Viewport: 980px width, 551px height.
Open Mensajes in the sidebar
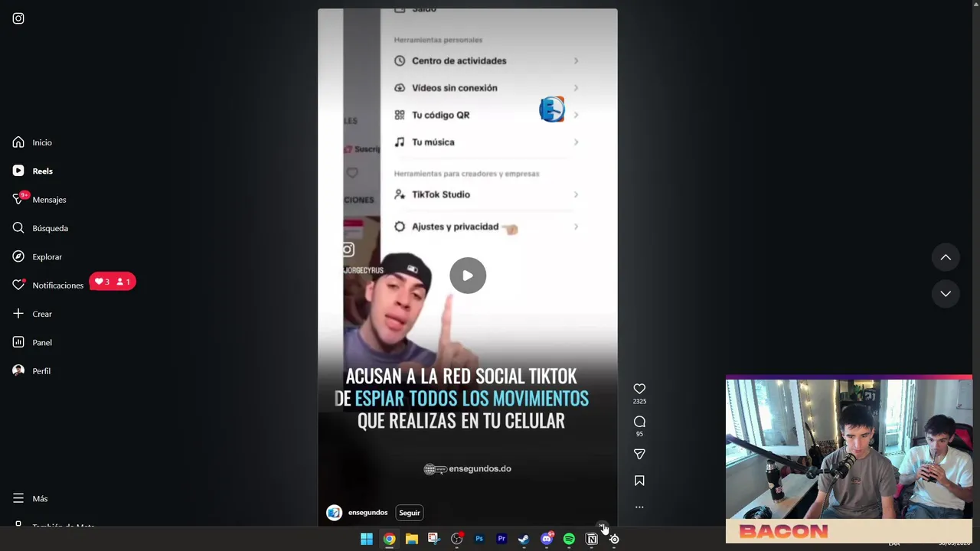[x=39, y=199]
